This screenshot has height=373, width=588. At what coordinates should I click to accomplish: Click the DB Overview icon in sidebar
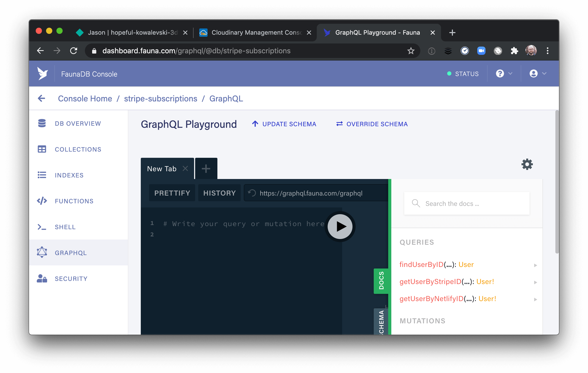tap(42, 123)
